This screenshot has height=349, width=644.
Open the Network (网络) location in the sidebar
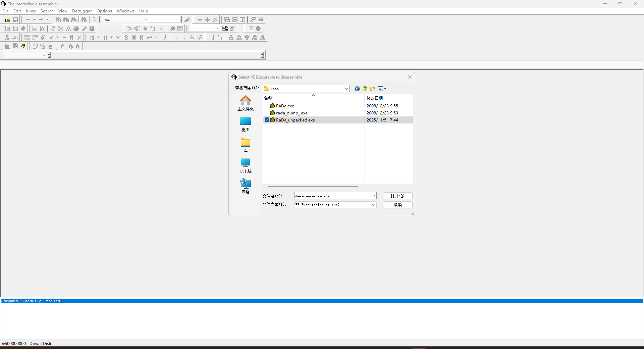click(x=246, y=187)
